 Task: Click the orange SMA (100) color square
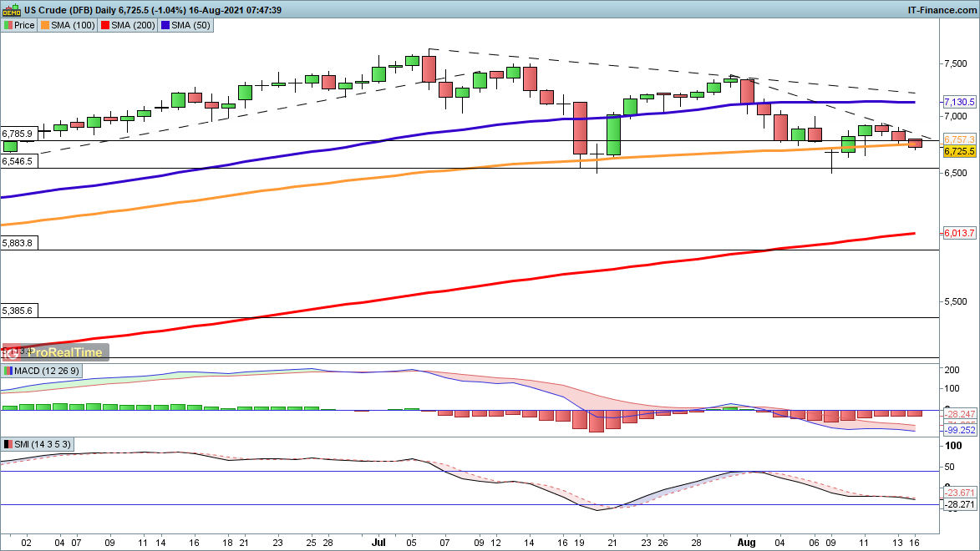click(45, 25)
